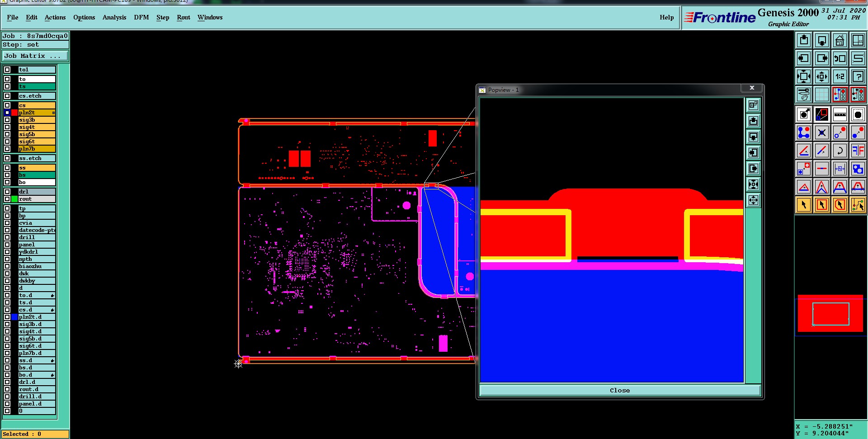
Task: Open the Windows menu
Action: (x=210, y=17)
